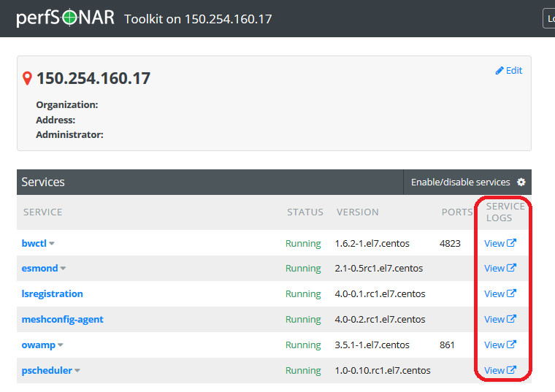This screenshot has width=555, height=392.
Task: Click the Enable/disable services gear icon
Action: [521, 182]
